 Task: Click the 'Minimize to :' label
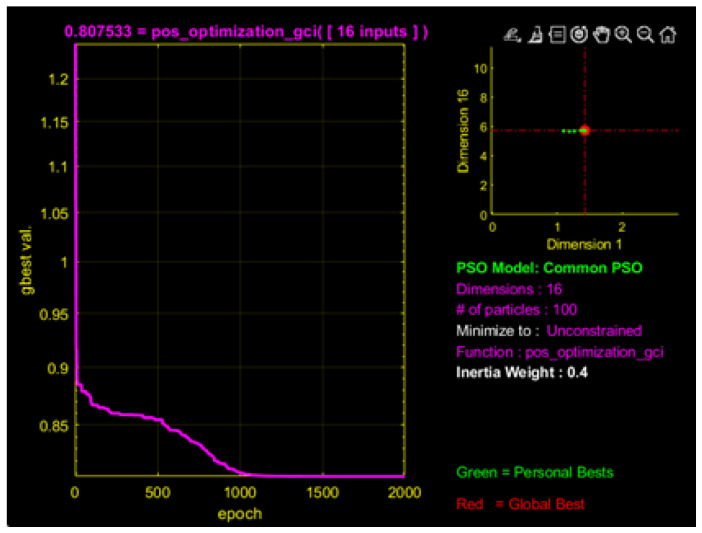[498, 331]
